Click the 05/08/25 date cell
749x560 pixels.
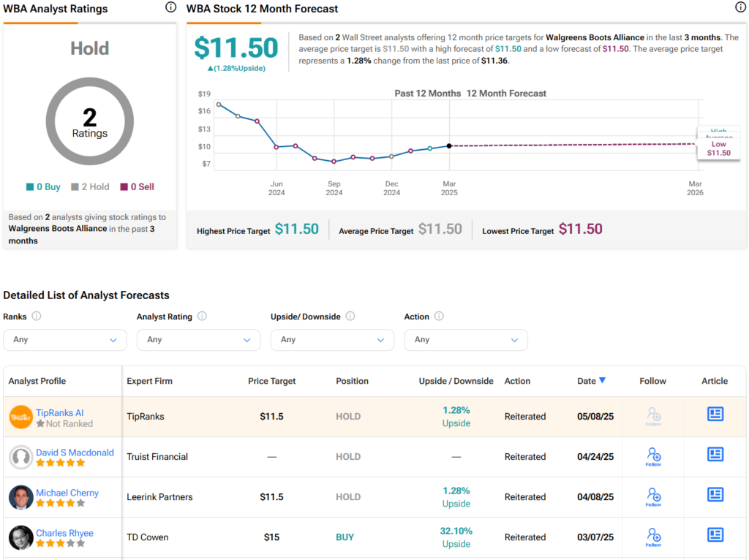(595, 416)
